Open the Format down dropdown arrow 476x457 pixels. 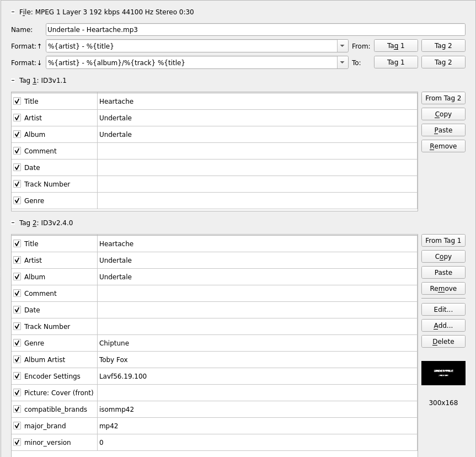pos(342,62)
